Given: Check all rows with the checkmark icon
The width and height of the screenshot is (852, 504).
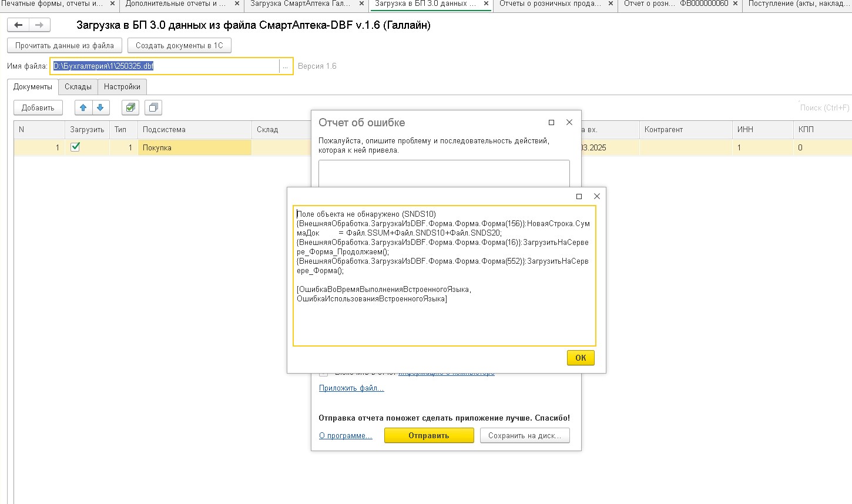Looking at the screenshot, I should (x=130, y=107).
